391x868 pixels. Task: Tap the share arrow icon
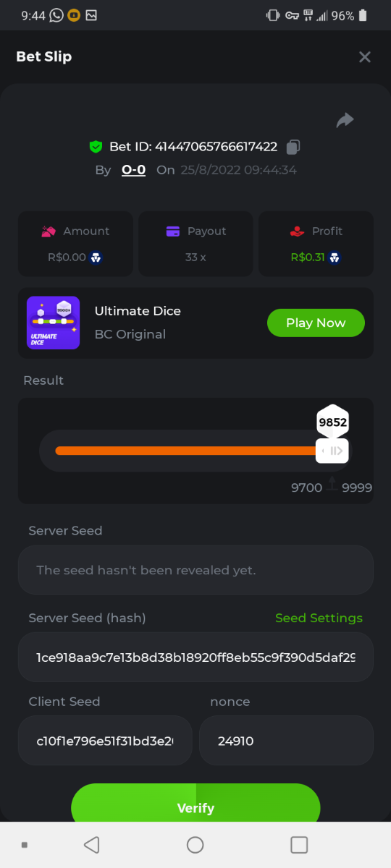click(345, 120)
